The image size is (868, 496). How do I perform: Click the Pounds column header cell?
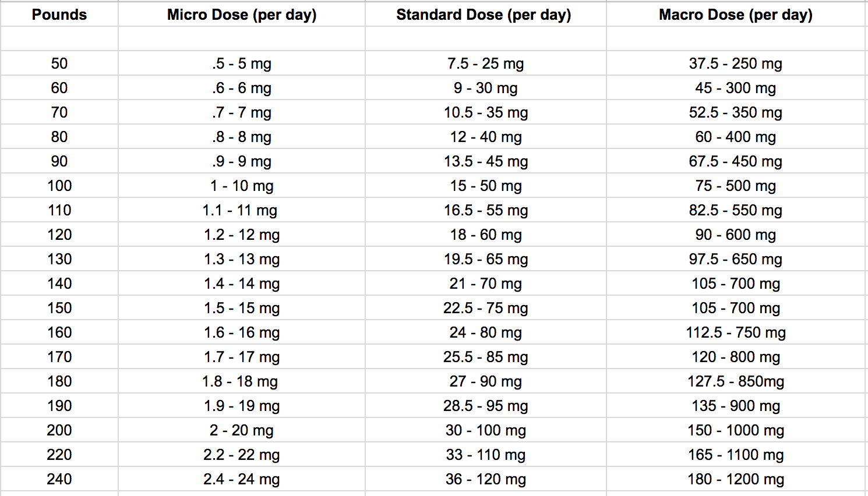[59, 15]
